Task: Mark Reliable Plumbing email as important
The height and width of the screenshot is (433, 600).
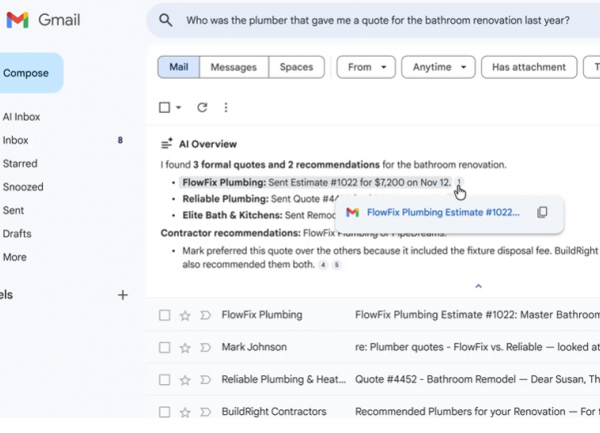Action: click(205, 380)
